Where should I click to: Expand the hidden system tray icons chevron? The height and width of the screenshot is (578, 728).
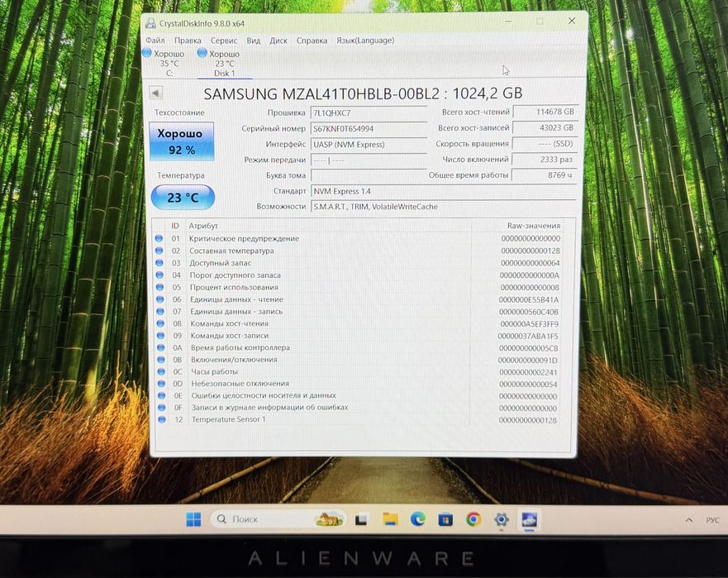(689, 520)
